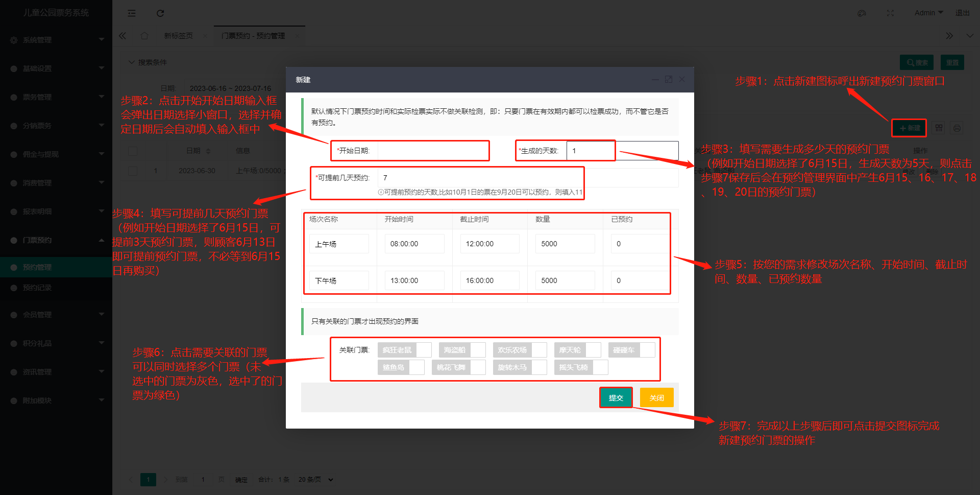Maximize the 新建 dialog
Image resolution: width=980 pixels, height=495 pixels.
click(x=669, y=79)
